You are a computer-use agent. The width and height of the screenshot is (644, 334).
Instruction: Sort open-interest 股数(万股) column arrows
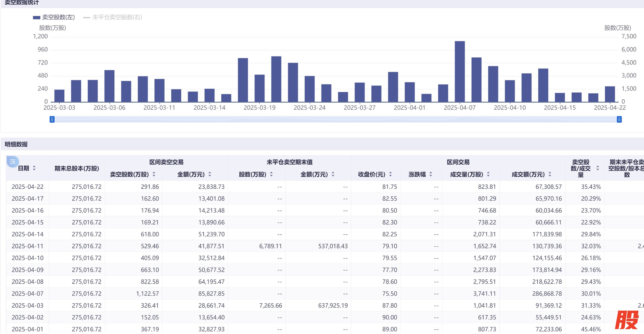(x=271, y=174)
